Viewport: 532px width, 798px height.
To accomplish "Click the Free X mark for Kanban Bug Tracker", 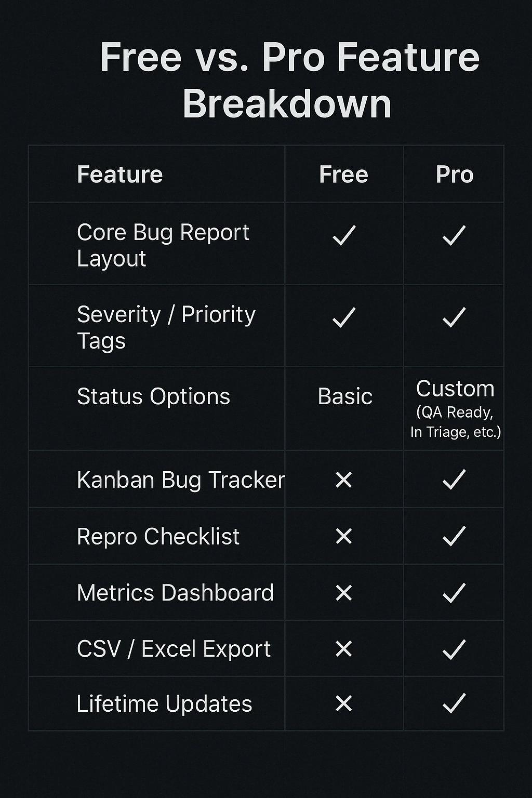I will tap(344, 480).
